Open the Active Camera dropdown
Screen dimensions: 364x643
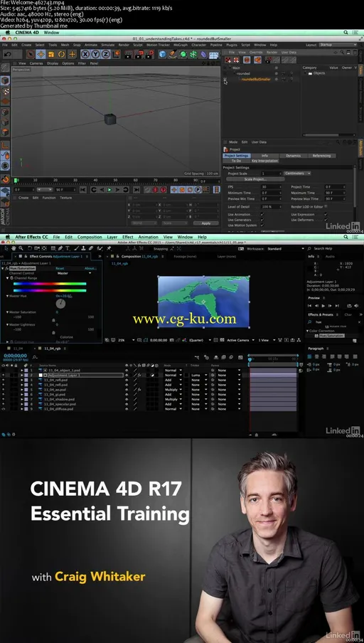pyautogui.click(x=240, y=340)
